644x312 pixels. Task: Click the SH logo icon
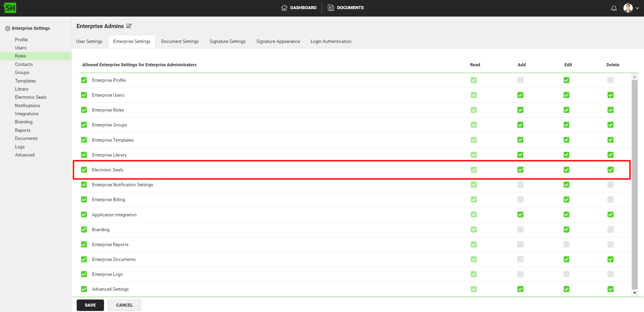tap(10, 8)
